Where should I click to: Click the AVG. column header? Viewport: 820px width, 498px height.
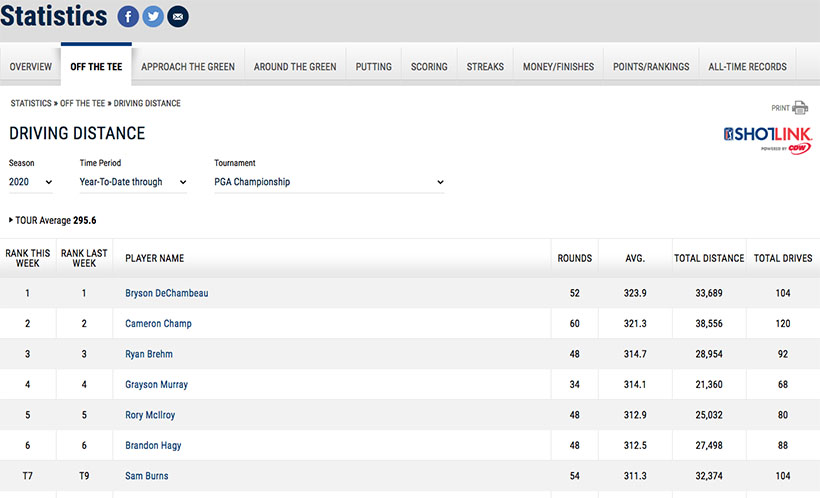pos(634,258)
